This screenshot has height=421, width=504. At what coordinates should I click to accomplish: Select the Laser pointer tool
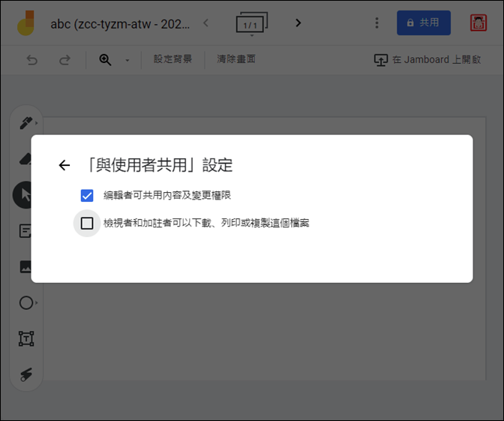click(26, 374)
